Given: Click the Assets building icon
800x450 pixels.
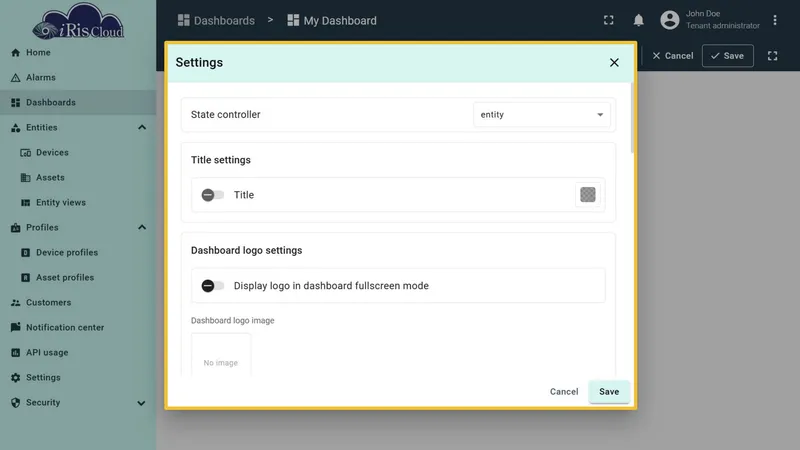Looking at the screenshot, I should pyautogui.click(x=26, y=178).
